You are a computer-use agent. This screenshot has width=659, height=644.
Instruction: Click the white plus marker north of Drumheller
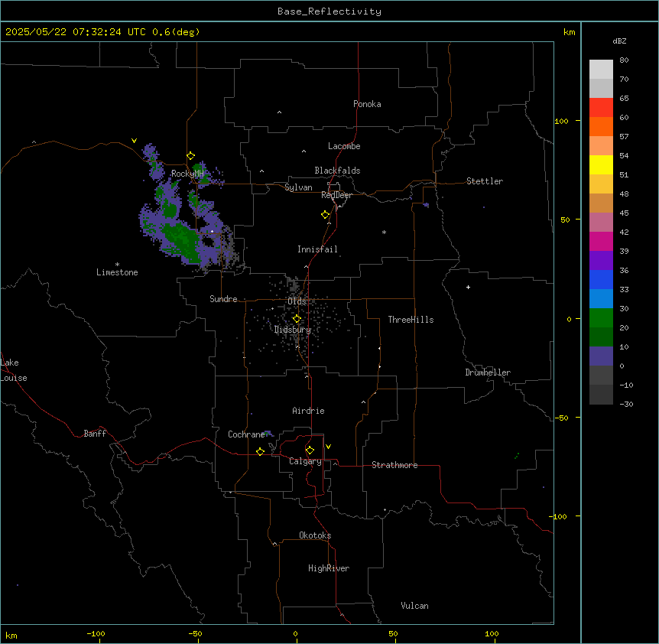click(468, 287)
